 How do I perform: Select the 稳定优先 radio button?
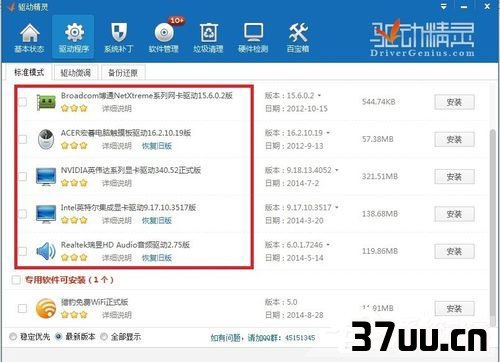point(13,337)
